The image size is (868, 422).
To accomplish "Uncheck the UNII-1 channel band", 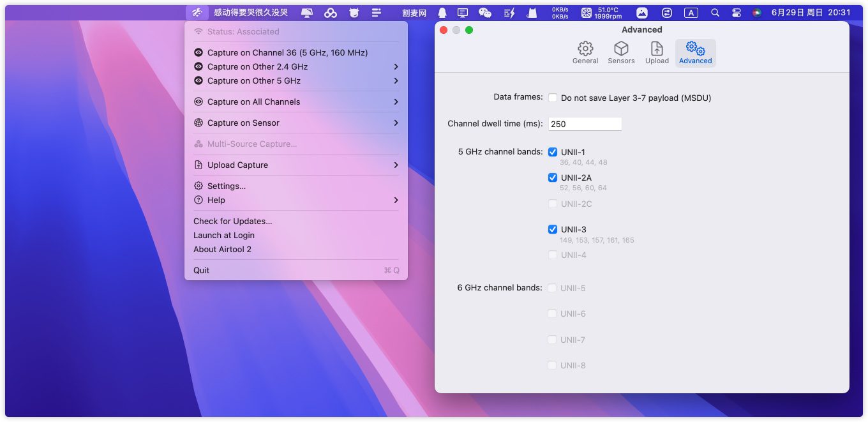I will [553, 152].
